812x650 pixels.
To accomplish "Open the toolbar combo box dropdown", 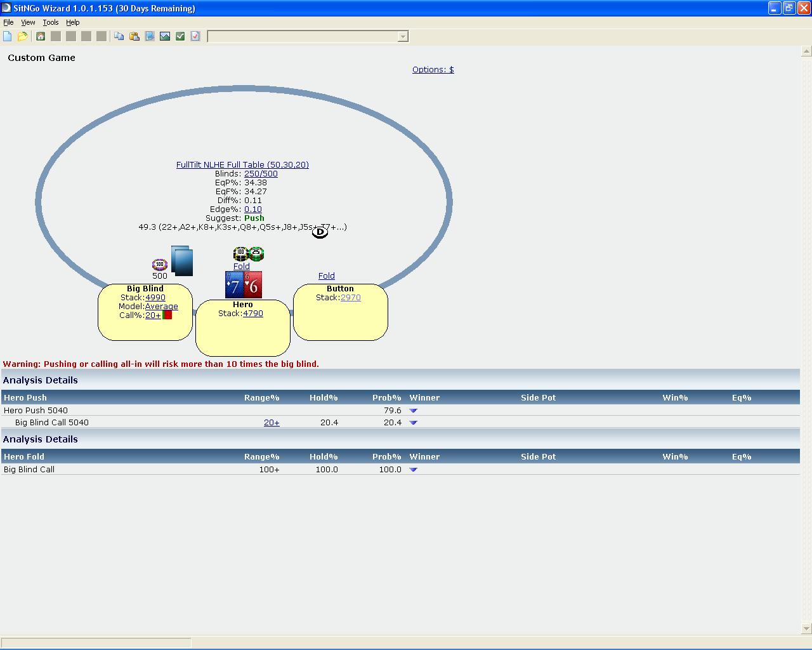I will (x=402, y=37).
